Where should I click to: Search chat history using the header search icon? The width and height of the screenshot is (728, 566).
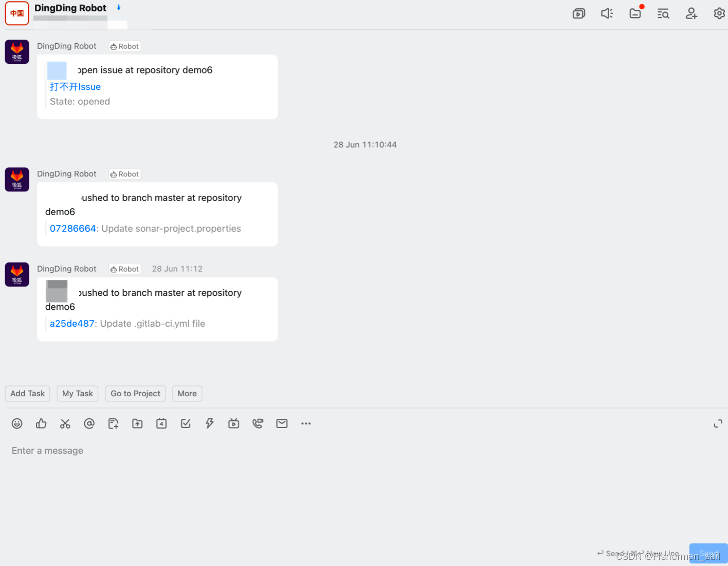[x=663, y=13]
